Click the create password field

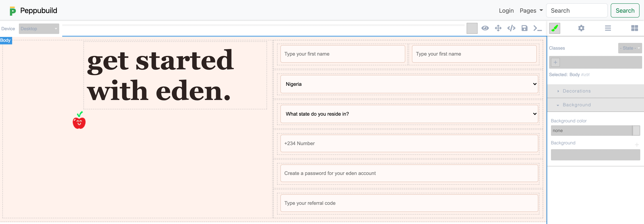(x=409, y=173)
